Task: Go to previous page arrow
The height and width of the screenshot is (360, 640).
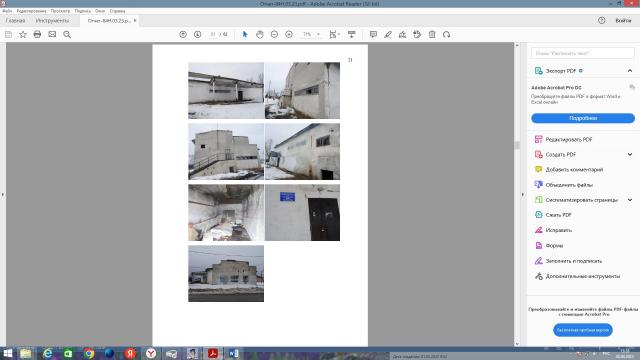Action: click(x=183, y=34)
